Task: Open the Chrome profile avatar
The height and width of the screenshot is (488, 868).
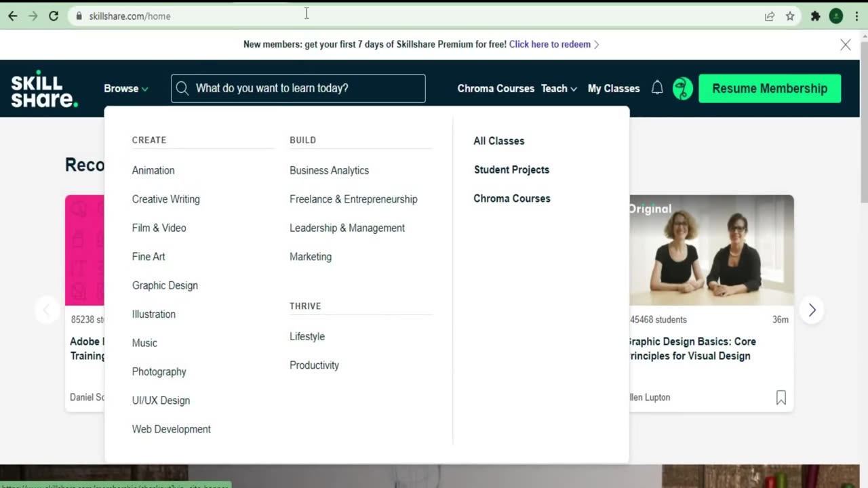Action: (x=836, y=16)
